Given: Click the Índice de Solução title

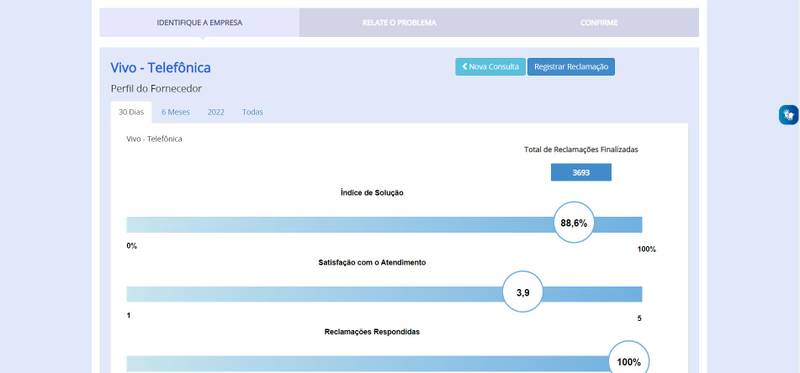Looking at the screenshot, I should 372,193.
